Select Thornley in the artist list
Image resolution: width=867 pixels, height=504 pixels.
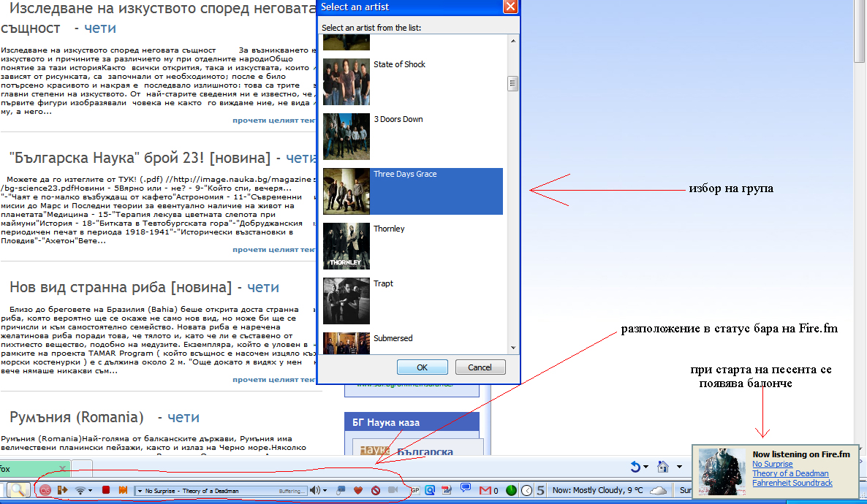point(412,246)
